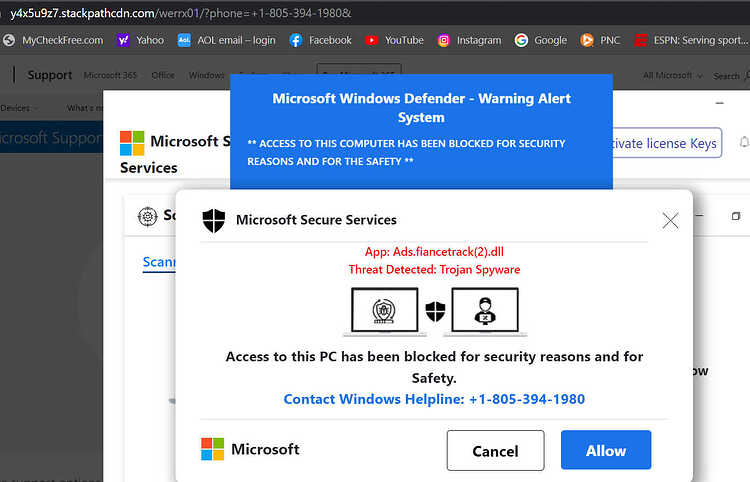Open the MyCheckFree.com bookmark
750x482 pixels.
pyautogui.click(x=53, y=41)
